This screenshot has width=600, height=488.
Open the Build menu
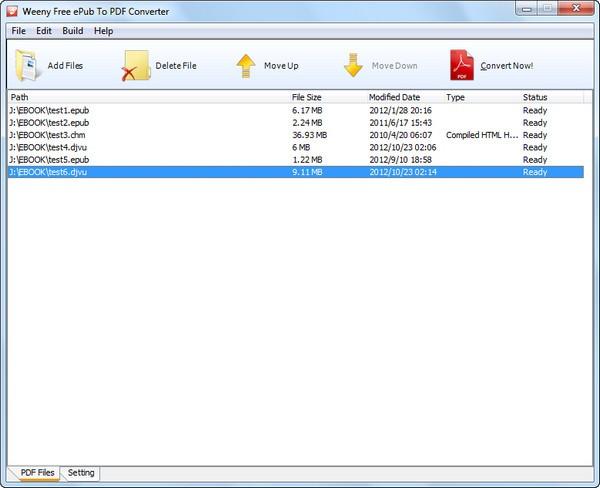point(73,31)
